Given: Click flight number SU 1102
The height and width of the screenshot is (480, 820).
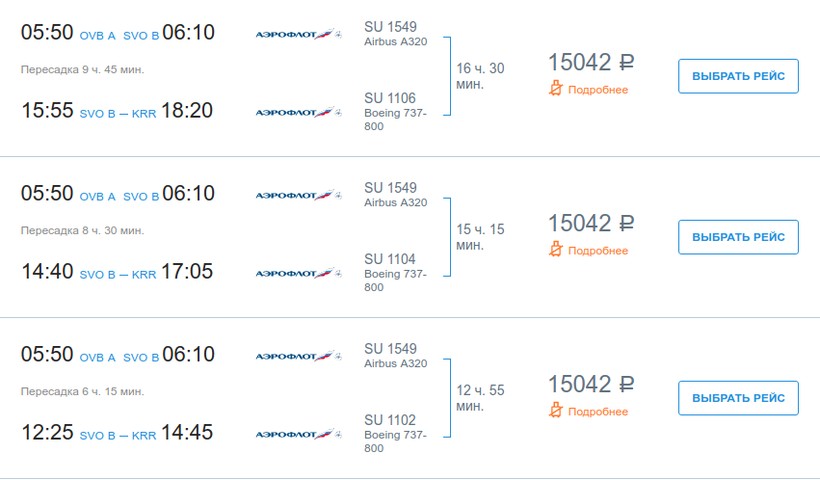Looking at the screenshot, I should pos(390,420).
